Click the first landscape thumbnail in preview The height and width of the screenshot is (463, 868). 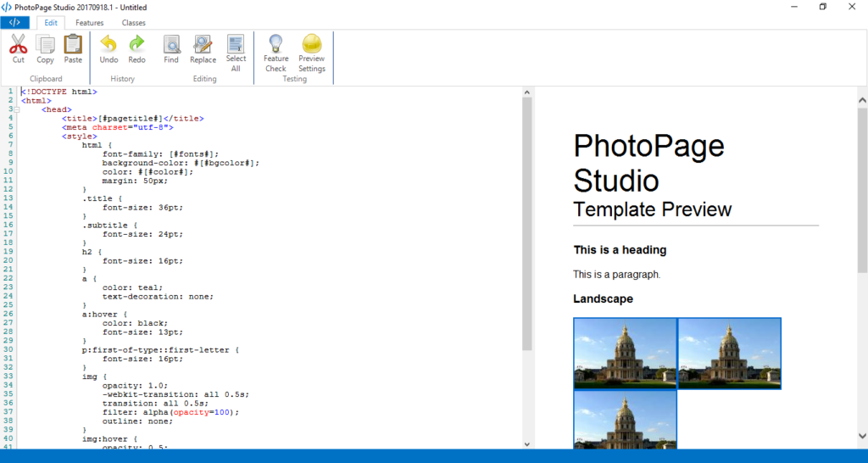[625, 353]
